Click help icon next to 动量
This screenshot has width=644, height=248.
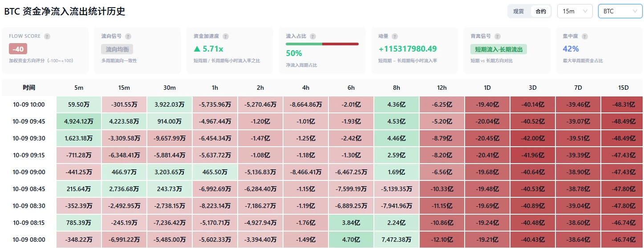point(395,36)
